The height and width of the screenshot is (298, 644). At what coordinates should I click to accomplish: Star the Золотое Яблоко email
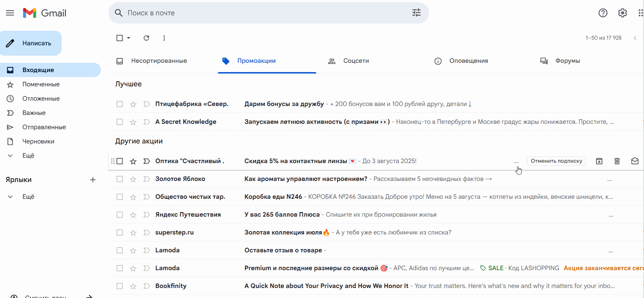133,179
